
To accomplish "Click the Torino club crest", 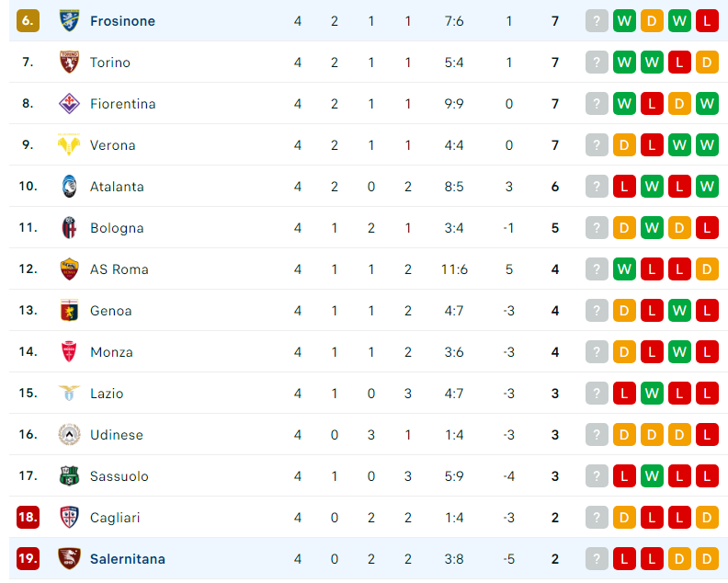I will pyautogui.click(x=69, y=63).
